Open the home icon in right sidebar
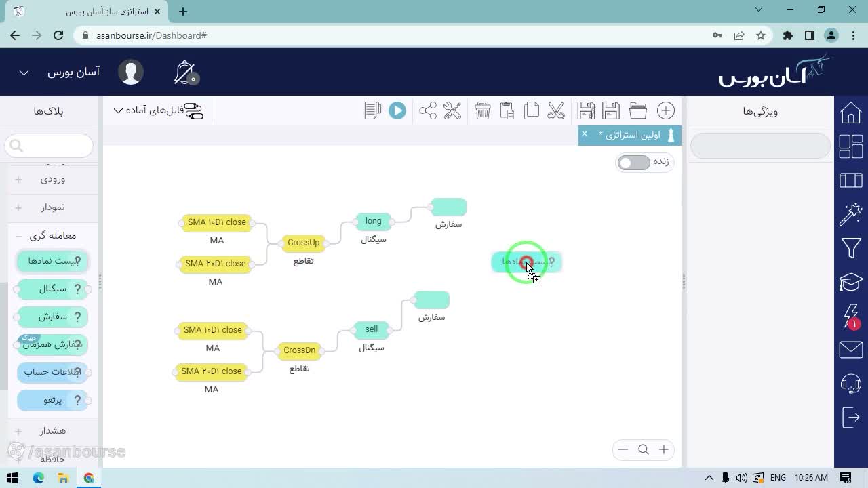868x488 pixels. pyautogui.click(x=851, y=113)
